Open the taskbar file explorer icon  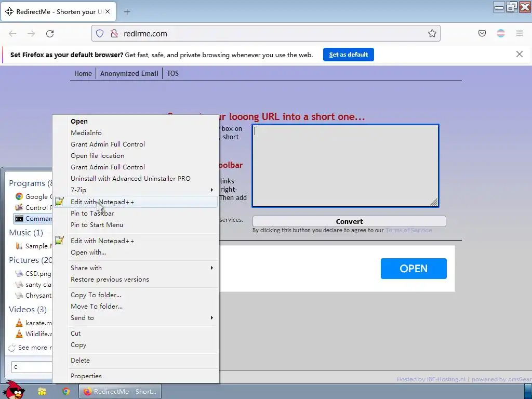tap(42, 392)
